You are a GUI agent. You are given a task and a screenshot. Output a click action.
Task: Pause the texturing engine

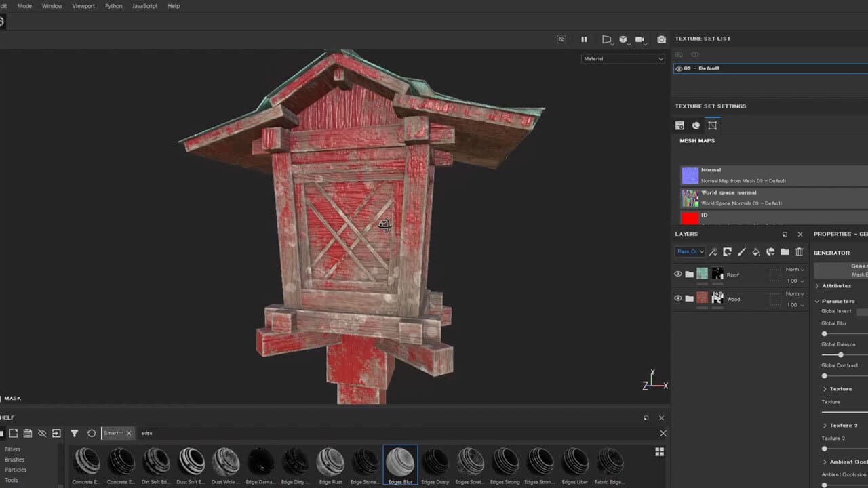584,39
